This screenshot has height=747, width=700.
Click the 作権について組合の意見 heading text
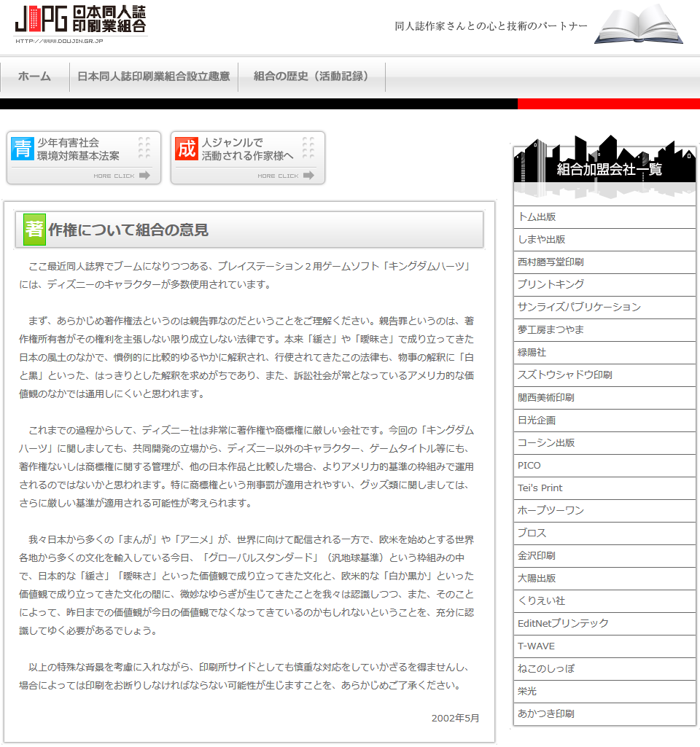(128, 230)
